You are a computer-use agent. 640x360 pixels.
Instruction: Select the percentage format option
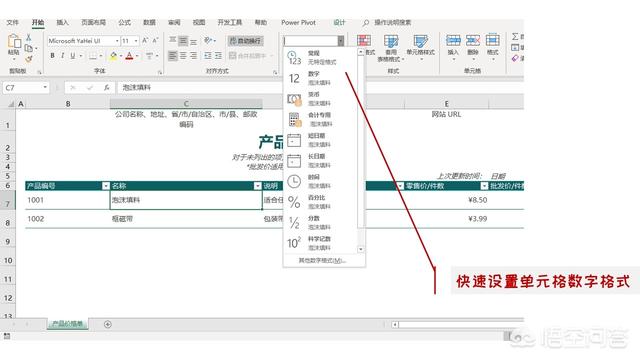click(x=320, y=202)
